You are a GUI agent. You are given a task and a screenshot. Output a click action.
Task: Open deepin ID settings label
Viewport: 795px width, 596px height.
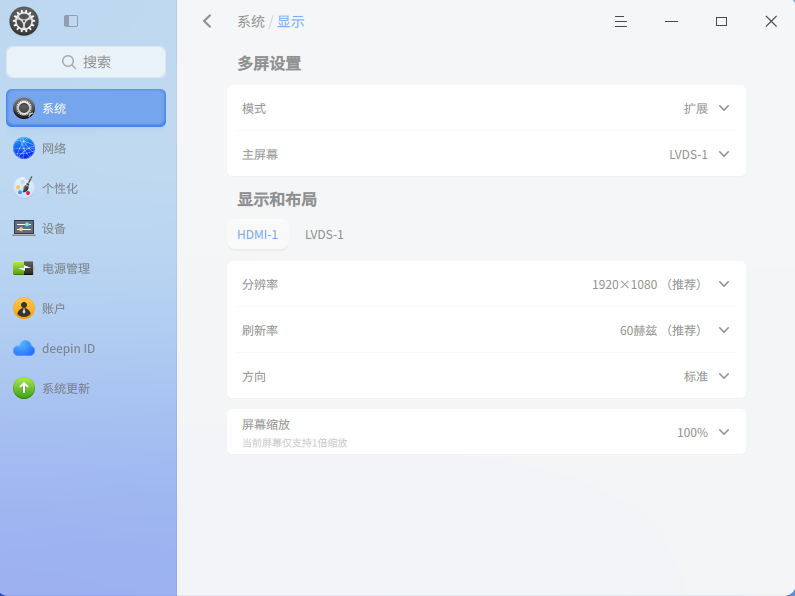click(x=68, y=349)
